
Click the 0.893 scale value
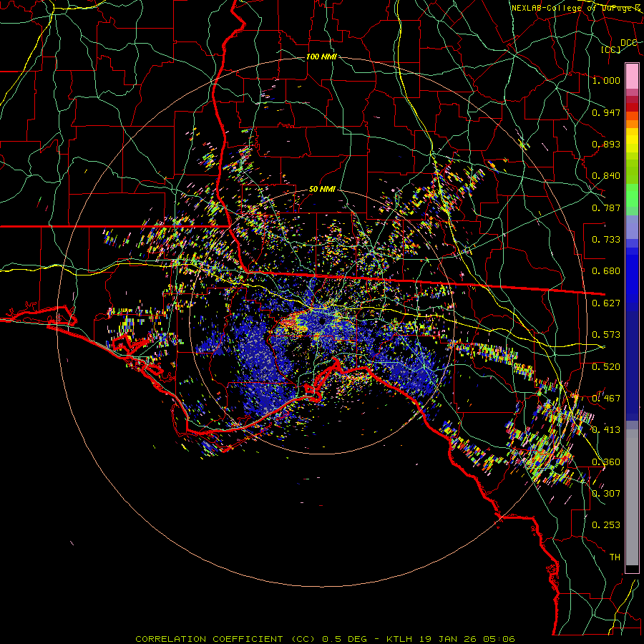(606, 144)
